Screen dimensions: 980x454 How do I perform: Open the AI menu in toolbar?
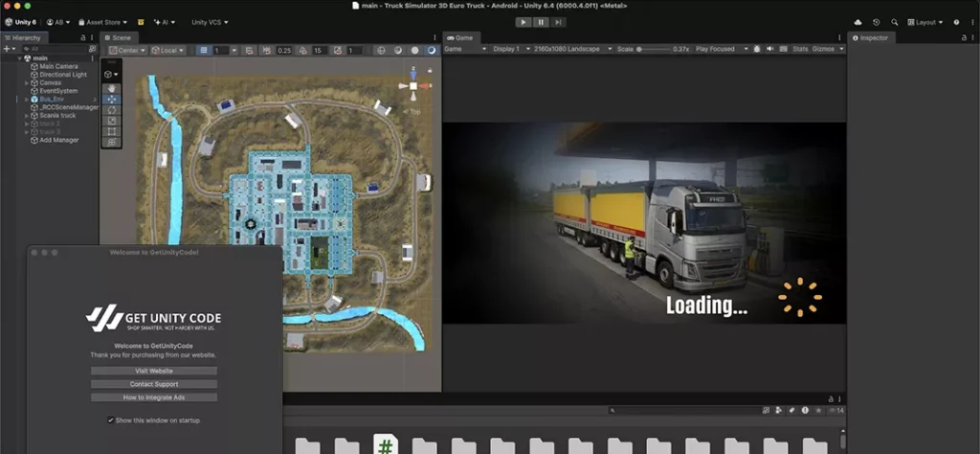pos(165,23)
